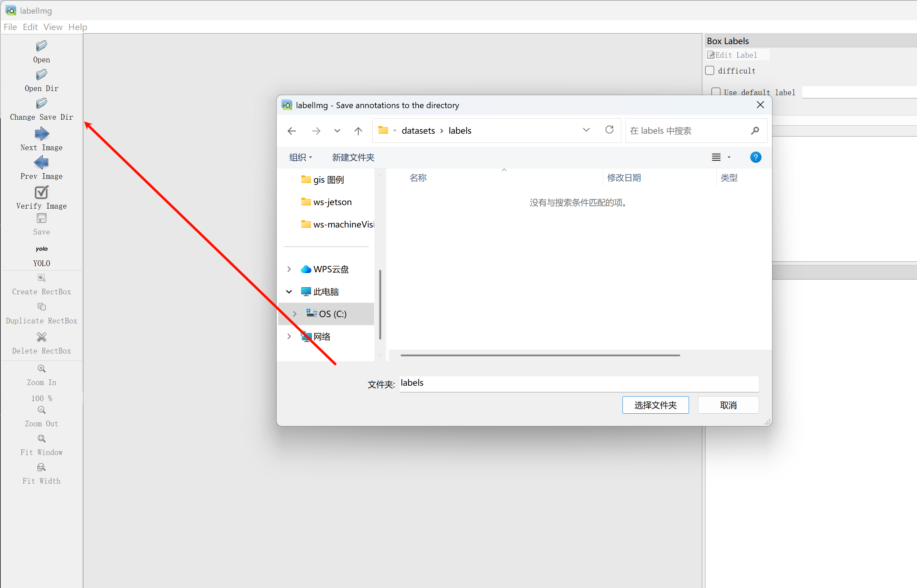Open the File menu

(x=10, y=27)
